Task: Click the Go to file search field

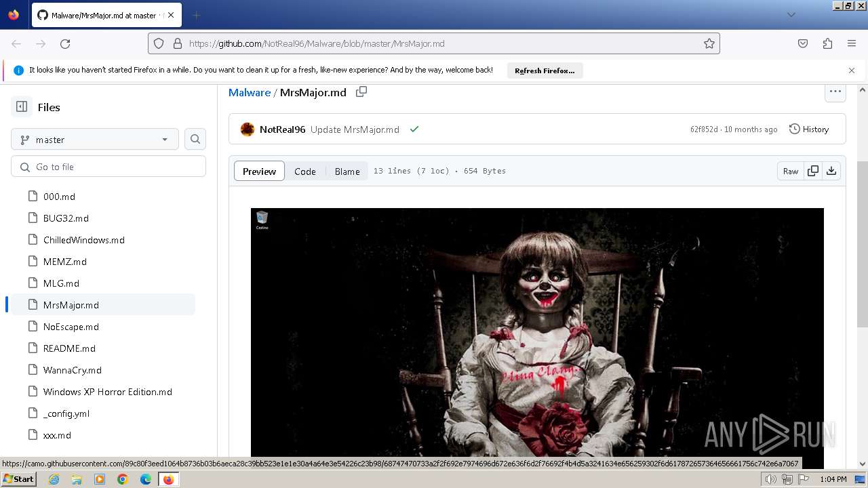Action: click(x=108, y=166)
